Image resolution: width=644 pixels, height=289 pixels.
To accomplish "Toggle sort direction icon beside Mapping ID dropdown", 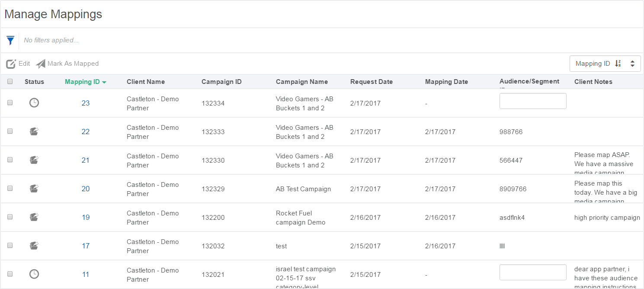I will click(618, 64).
